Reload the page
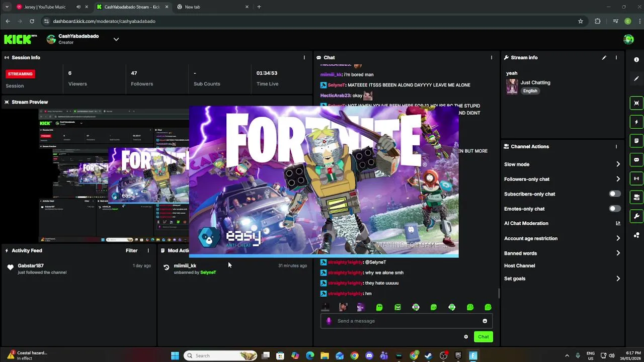The width and height of the screenshot is (644, 362). [32, 21]
